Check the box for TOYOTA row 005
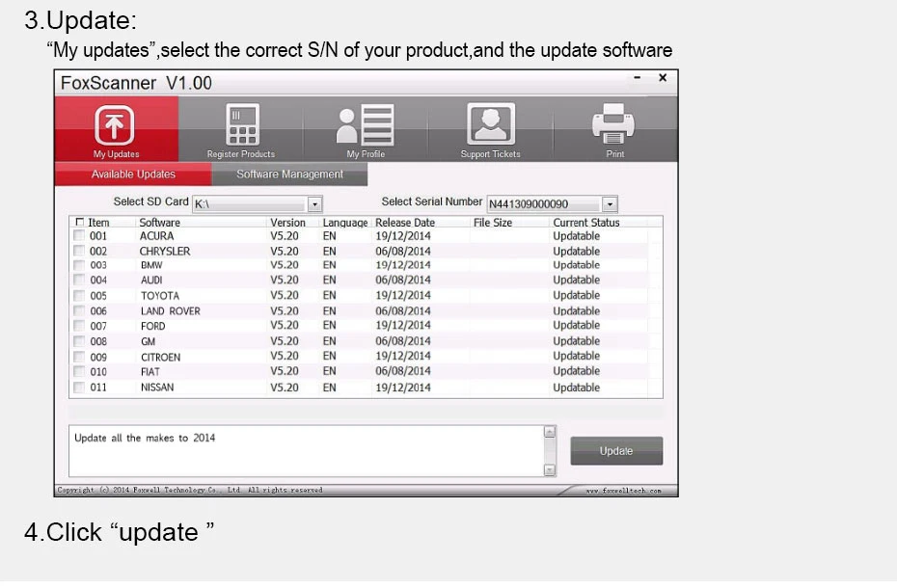 pyautogui.click(x=79, y=295)
